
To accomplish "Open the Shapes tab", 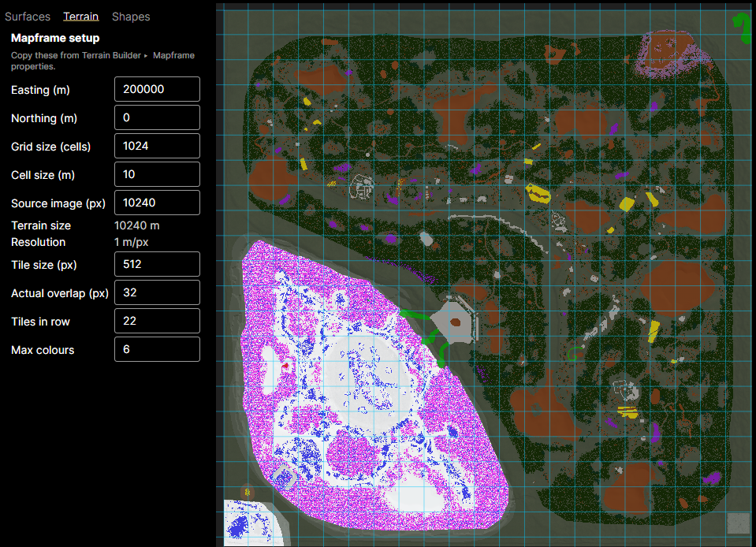I will (x=131, y=17).
